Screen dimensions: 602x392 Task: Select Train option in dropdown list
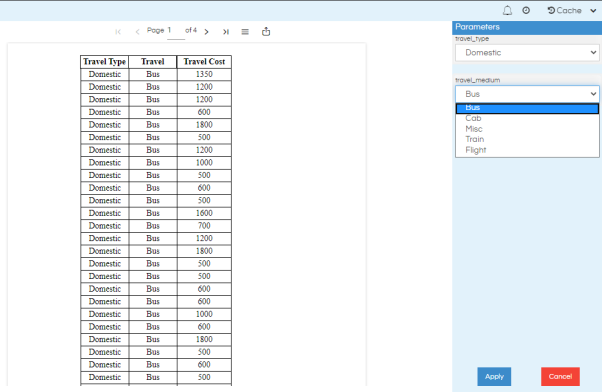[x=527, y=139]
